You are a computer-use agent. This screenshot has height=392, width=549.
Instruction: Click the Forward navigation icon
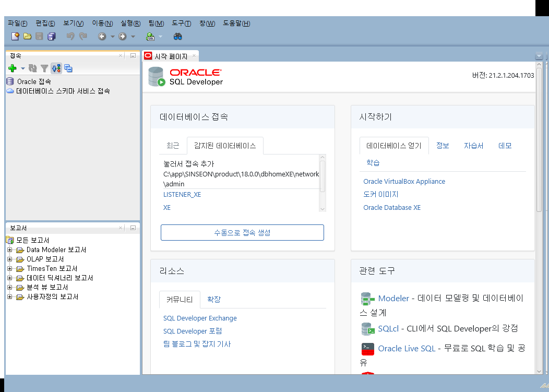coord(122,36)
